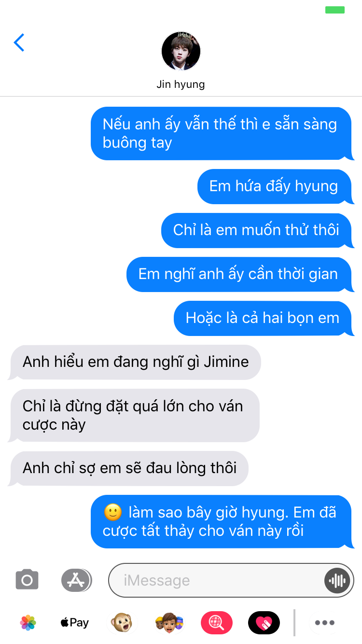Open the monkey Animoji icon
The height and width of the screenshot is (644, 362).
pos(121,623)
